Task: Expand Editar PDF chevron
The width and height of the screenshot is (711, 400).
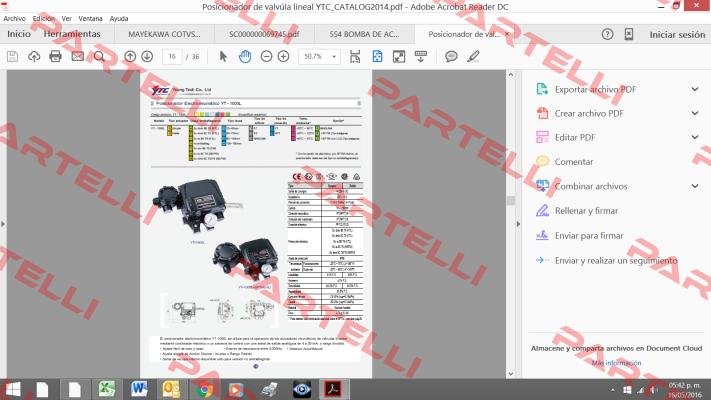Action: 695,137
